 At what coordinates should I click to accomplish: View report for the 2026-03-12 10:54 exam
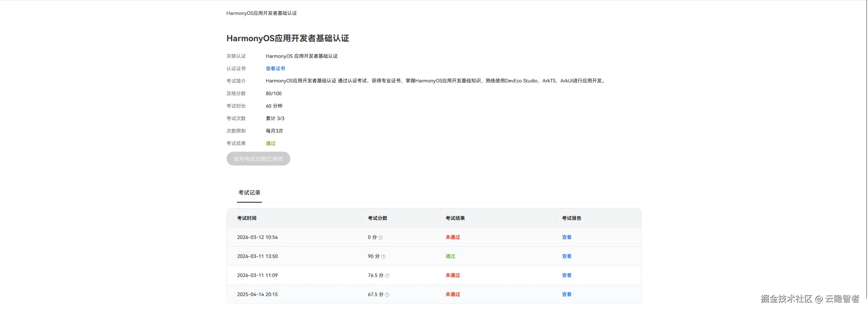566,237
